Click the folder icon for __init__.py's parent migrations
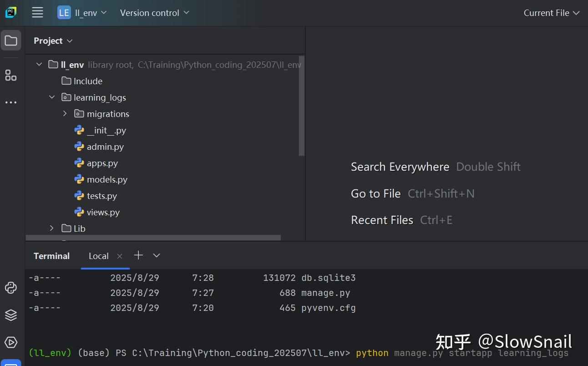This screenshot has width=588, height=366. pyautogui.click(x=80, y=113)
